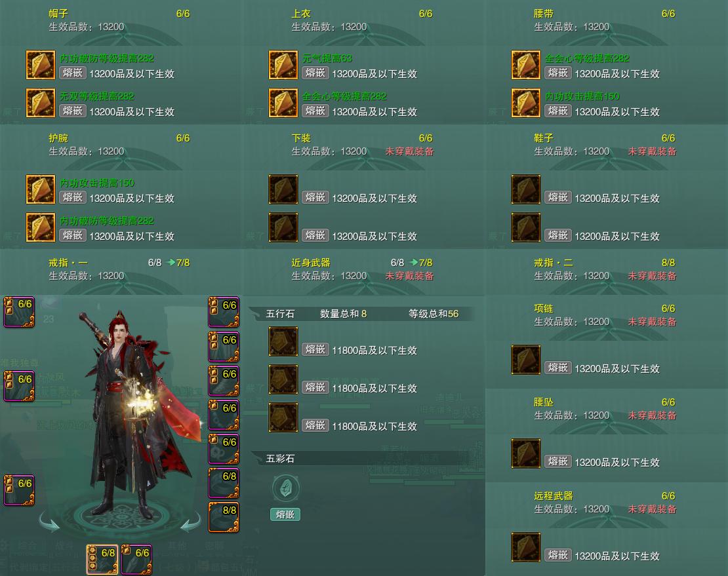This screenshot has height=576, width=728.
Task: Click 熔嵌 button under 远程武器
Action: (x=557, y=555)
